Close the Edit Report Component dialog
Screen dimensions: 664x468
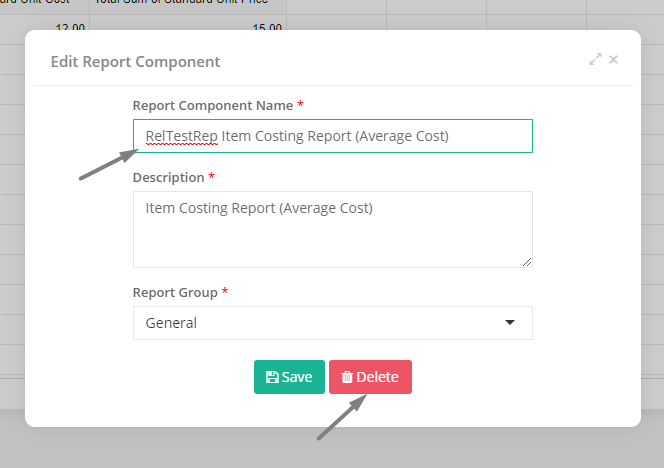point(613,60)
